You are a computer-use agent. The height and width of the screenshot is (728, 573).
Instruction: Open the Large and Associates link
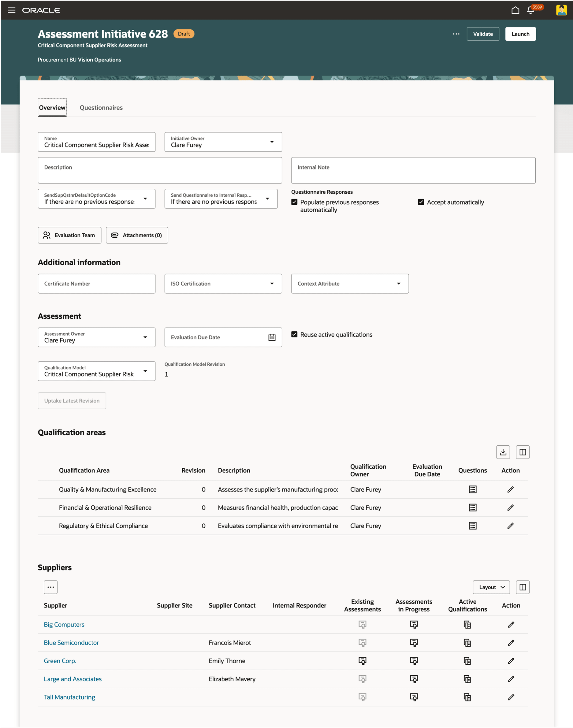[x=73, y=679]
